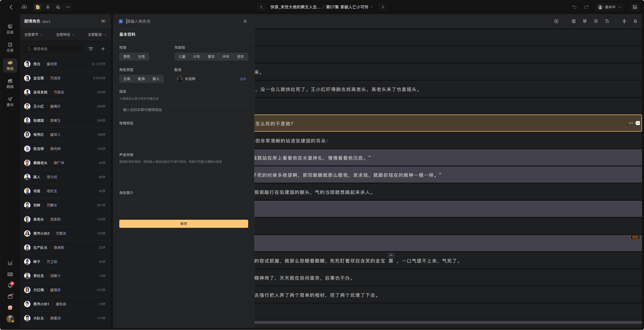
Task: Click the blue color swatch beside name field
Action: point(121,21)
